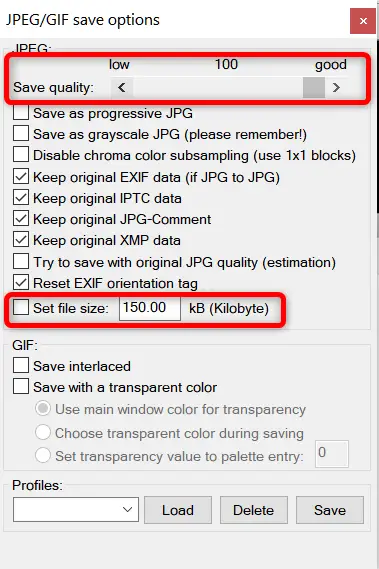Click the Save profile button
The width and height of the screenshot is (379, 569).
tap(330, 510)
